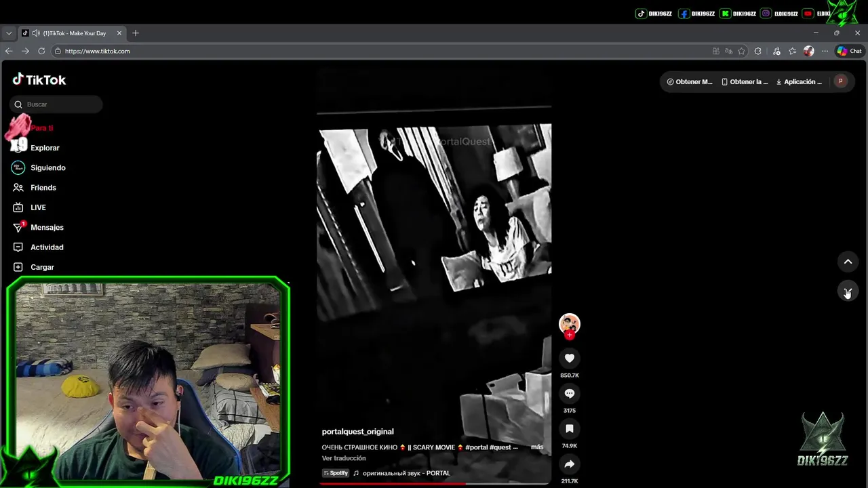Open the comments on the video
868x488 pixels.
coord(570,393)
